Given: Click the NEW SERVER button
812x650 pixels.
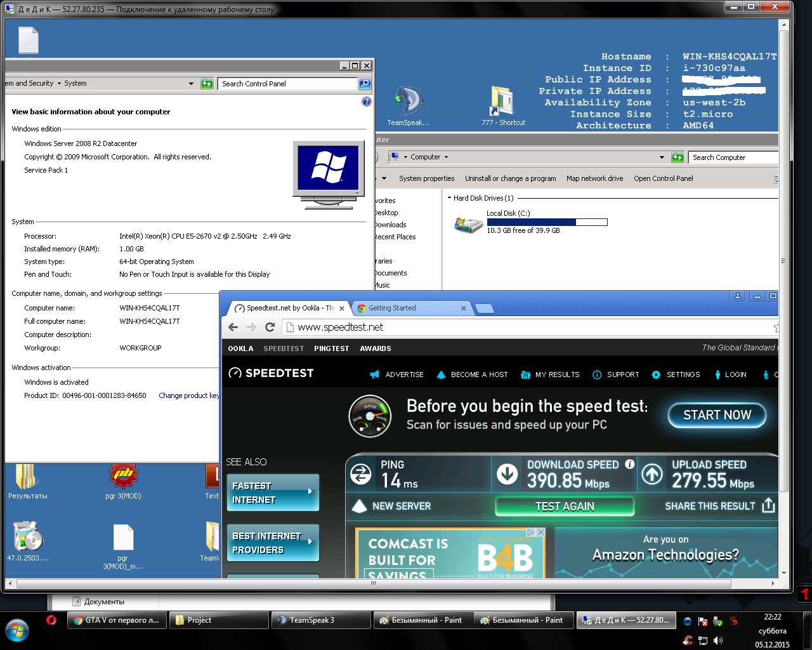Looking at the screenshot, I should pos(391,506).
